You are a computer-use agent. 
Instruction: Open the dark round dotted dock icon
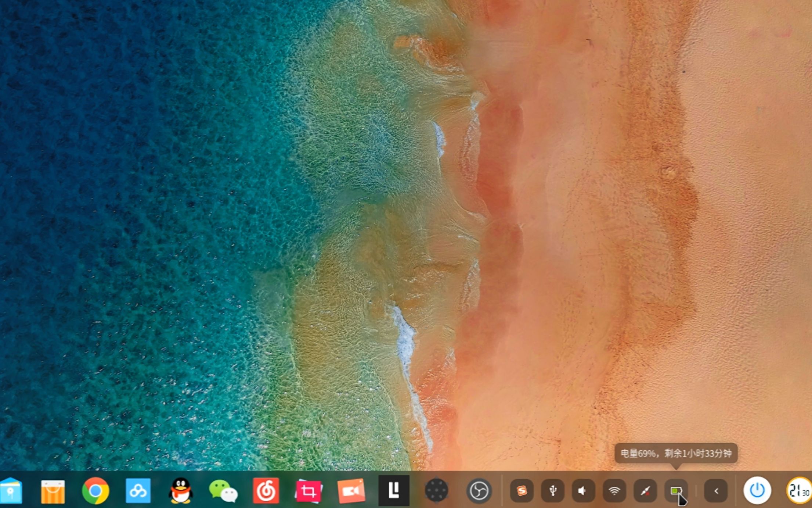coord(436,491)
